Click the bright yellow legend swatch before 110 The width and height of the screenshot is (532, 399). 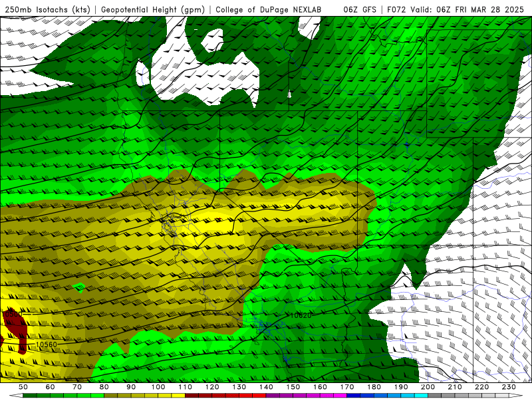pos(178,396)
